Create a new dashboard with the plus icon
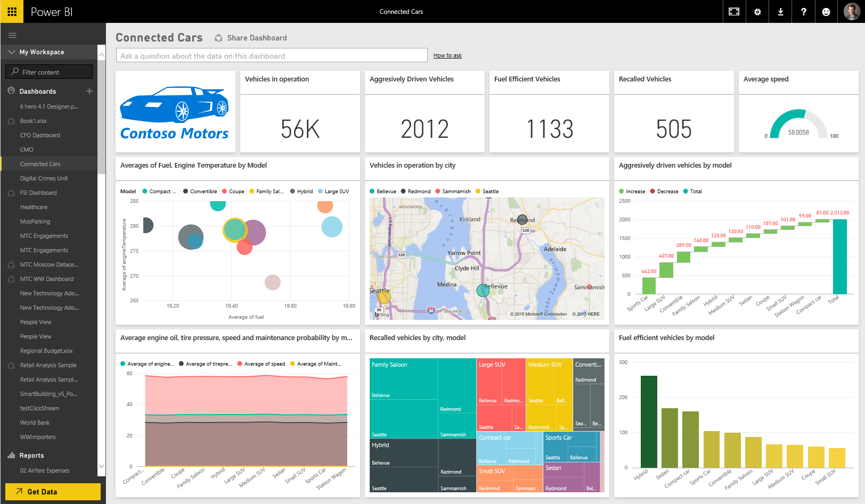865x504 pixels. [x=89, y=91]
